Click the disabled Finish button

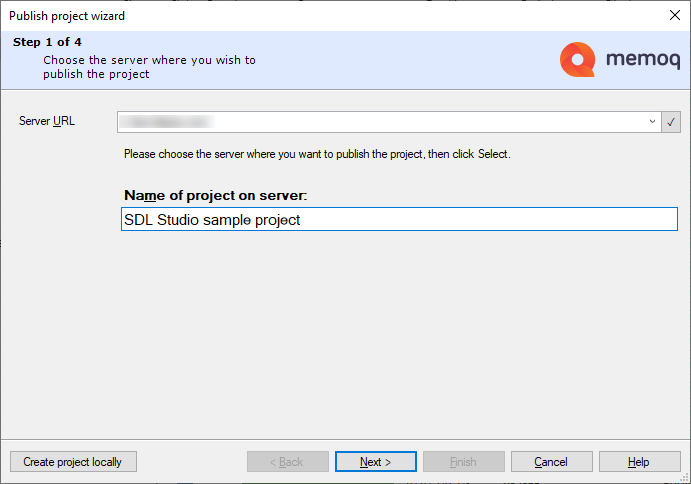pyautogui.click(x=463, y=462)
